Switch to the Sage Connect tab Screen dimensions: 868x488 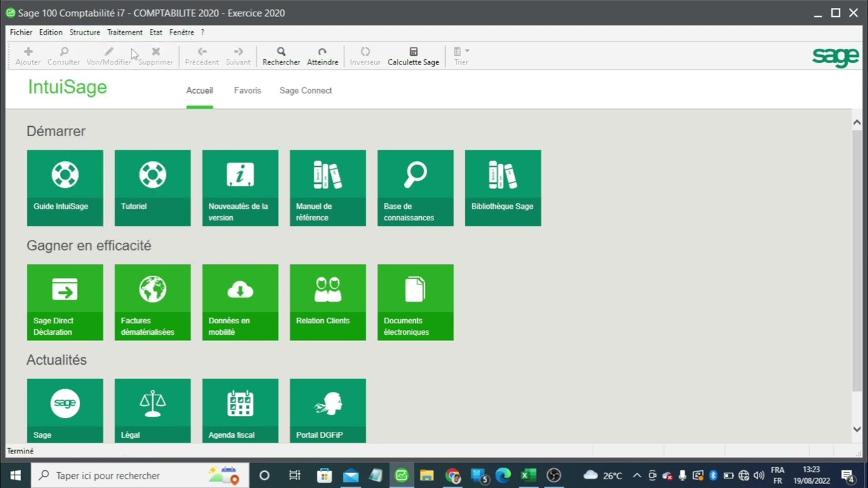coord(306,91)
